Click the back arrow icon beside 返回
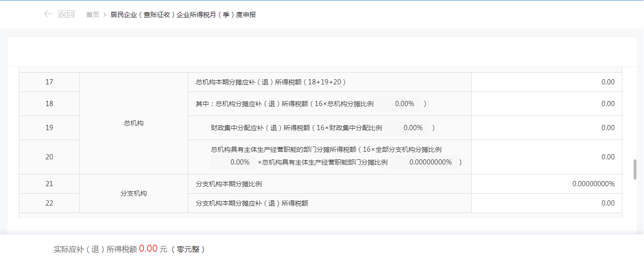644x264 pixels. pos(48,14)
